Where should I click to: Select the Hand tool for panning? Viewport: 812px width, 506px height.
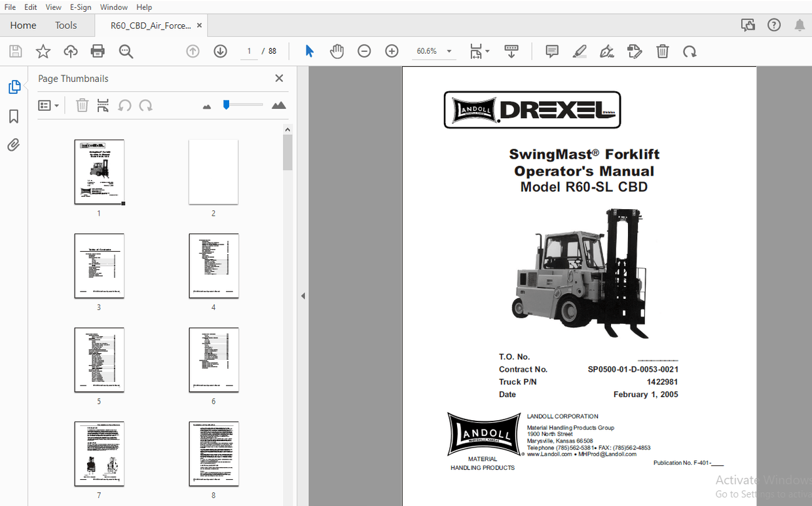pyautogui.click(x=337, y=51)
